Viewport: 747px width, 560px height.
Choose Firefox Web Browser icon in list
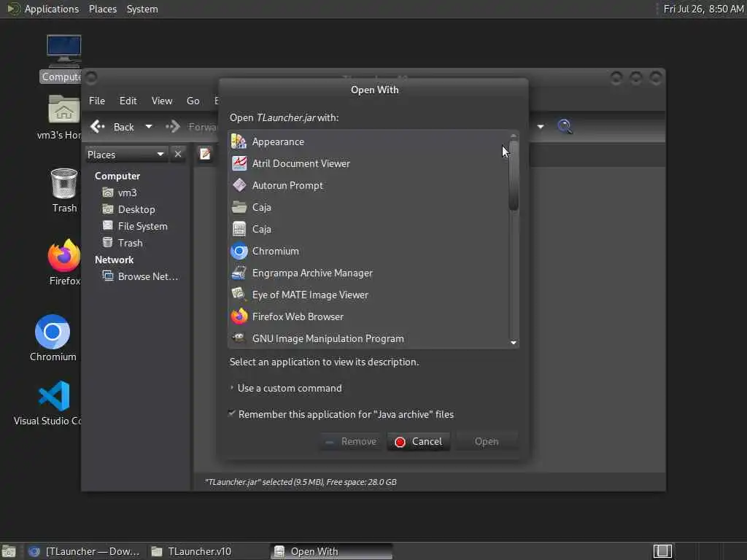[x=239, y=316]
